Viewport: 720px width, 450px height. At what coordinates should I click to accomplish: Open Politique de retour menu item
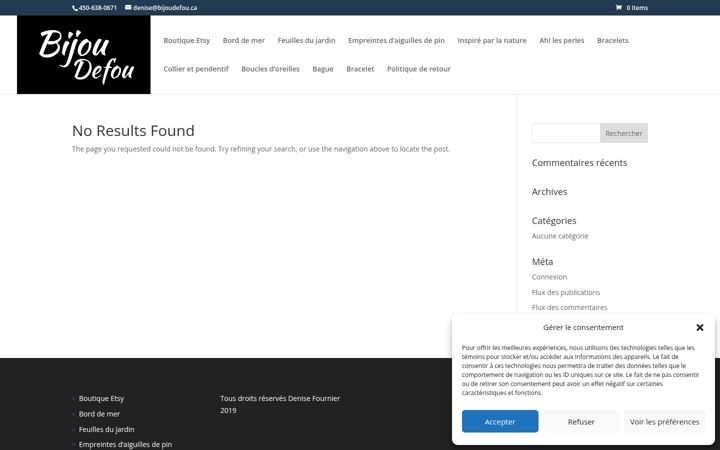pyautogui.click(x=419, y=69)
